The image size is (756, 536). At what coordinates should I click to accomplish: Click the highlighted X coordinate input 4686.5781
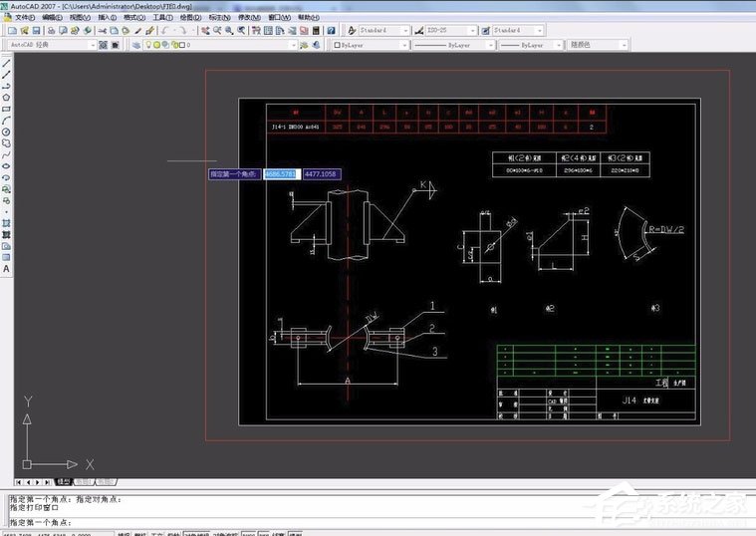tap(281, 174)
